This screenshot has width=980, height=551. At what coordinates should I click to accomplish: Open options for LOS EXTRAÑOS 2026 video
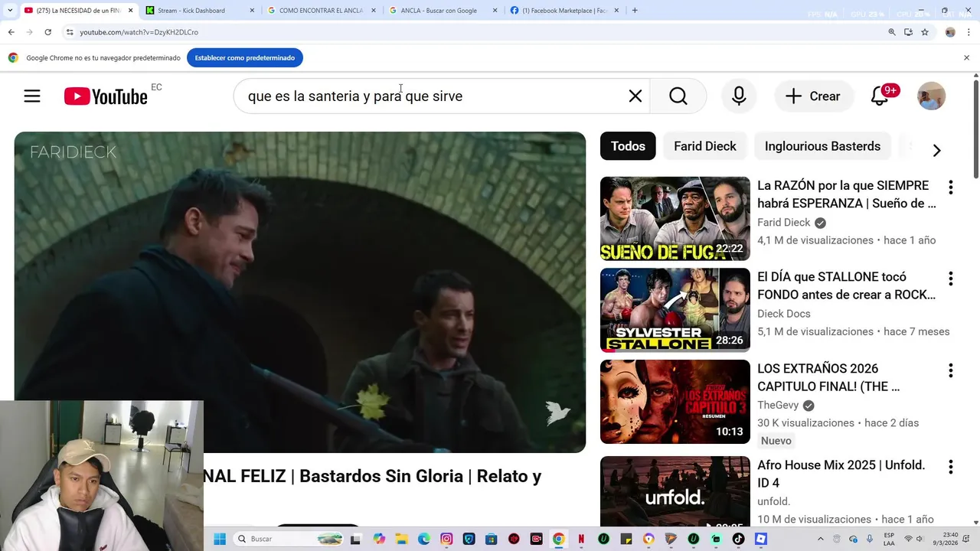[x=950, y=370]
